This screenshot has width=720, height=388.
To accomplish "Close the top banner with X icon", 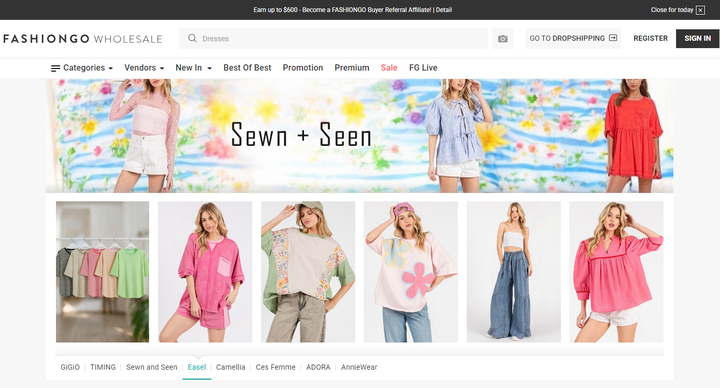I will tap(700, 10).
